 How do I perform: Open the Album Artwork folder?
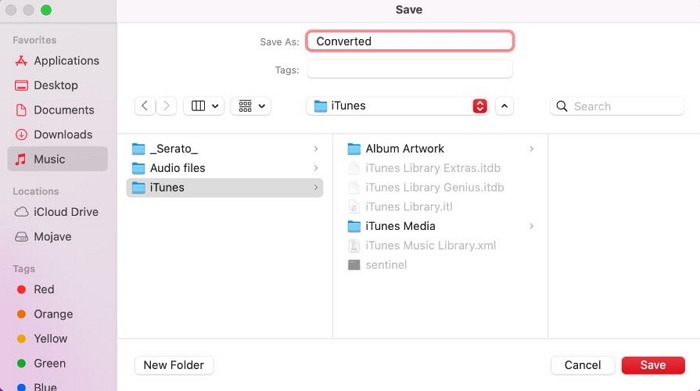[440, 149]
